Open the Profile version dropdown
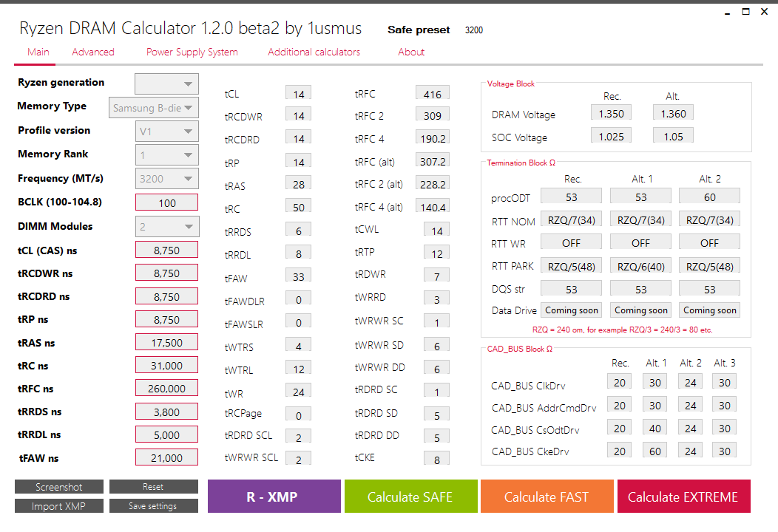The height and width of the screenshot is (532, 778). (166, 132)
